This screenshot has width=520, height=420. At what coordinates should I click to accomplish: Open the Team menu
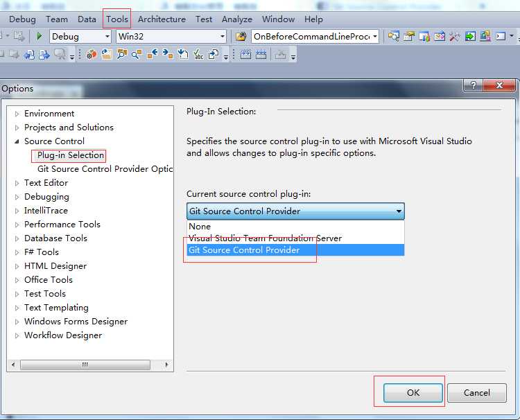(x=57, y=19)
